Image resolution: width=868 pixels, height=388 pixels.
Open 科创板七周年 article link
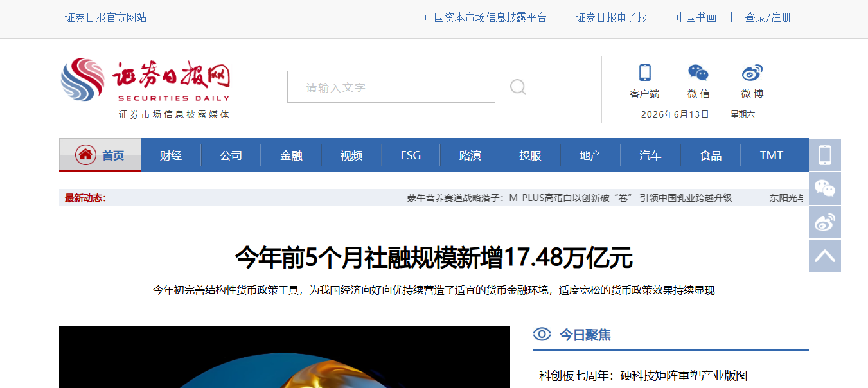(x=643, y=376)
